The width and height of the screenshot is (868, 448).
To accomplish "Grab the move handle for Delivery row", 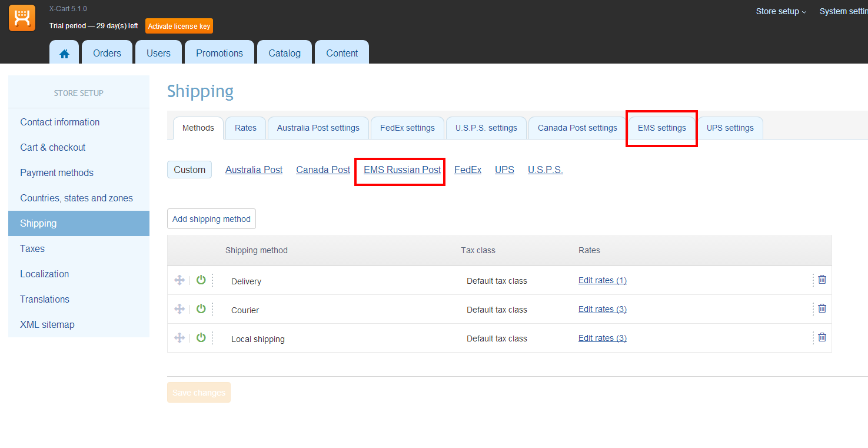I will tap(179, 280).
